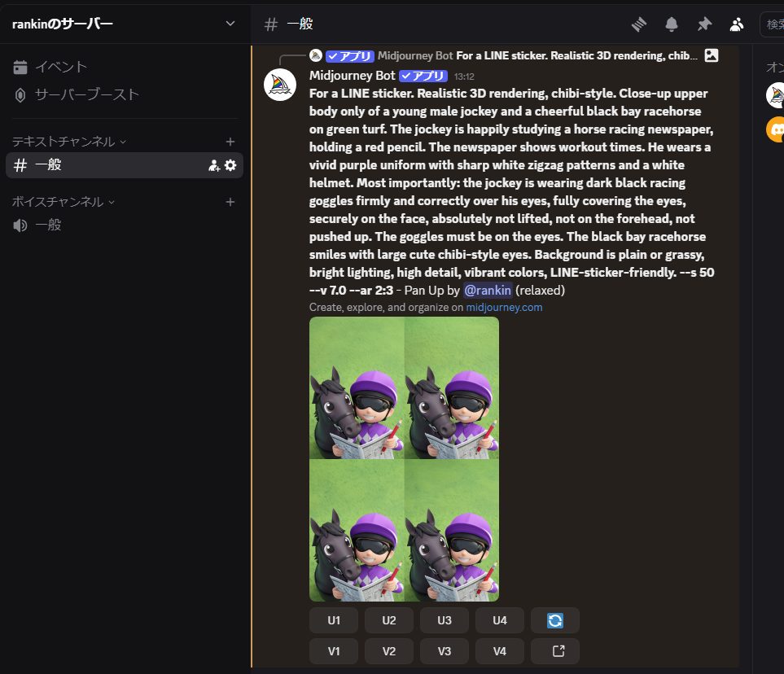Click the open-external icon button beside V4
The image size is (784, 674).
pyautogui.click(x=555, y=651)
